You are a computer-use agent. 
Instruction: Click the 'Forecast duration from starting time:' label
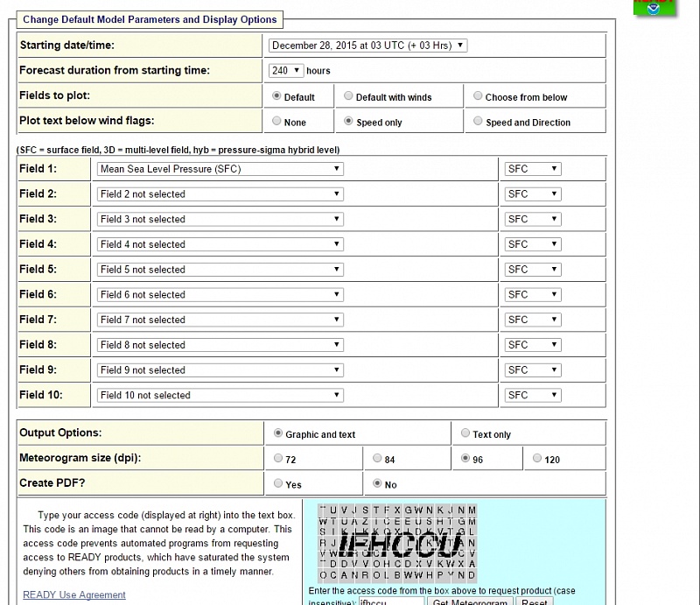115,70
